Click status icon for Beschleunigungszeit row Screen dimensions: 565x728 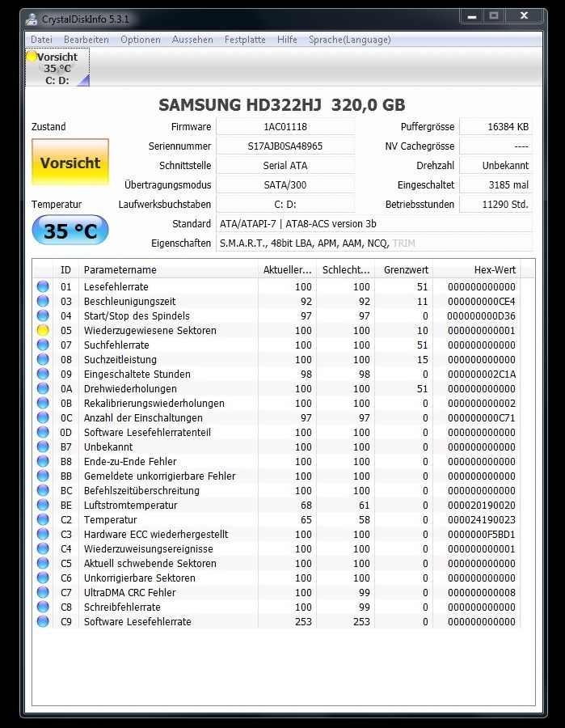pos(43,301)
